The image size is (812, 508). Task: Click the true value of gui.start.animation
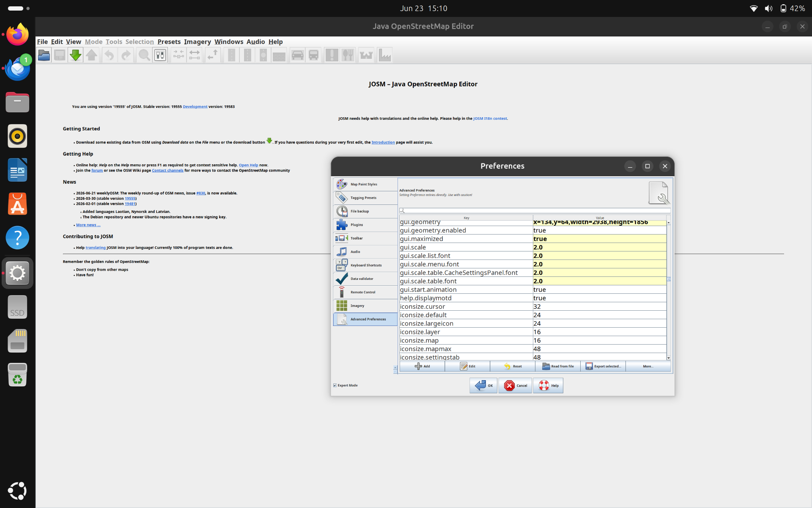click(600, 290)
